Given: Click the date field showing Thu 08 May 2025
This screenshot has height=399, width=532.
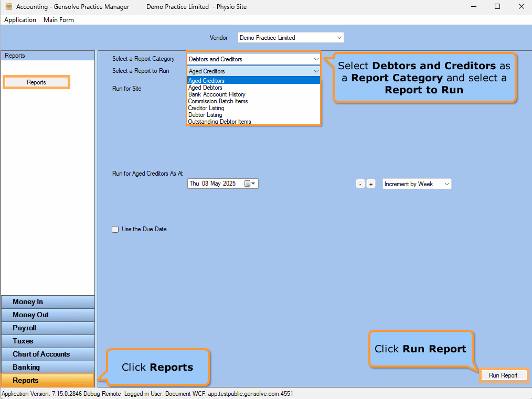Looking at the screenshot, I should 215,183.
